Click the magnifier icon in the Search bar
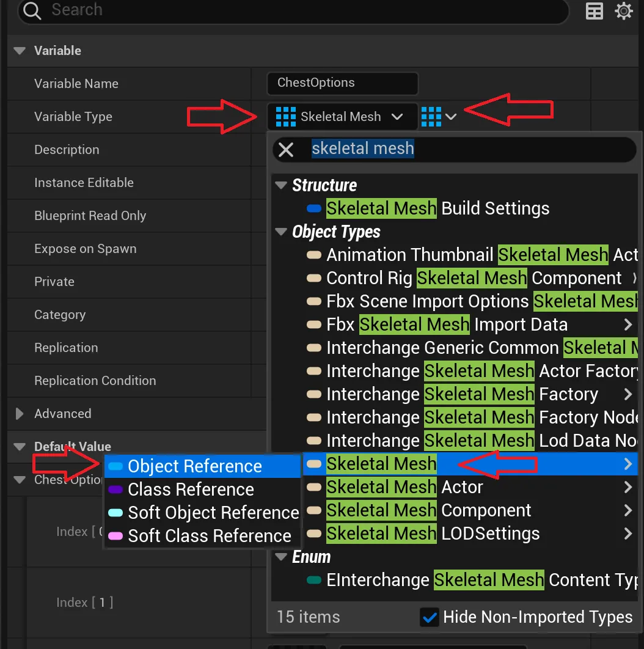 (x=32, y=10)
